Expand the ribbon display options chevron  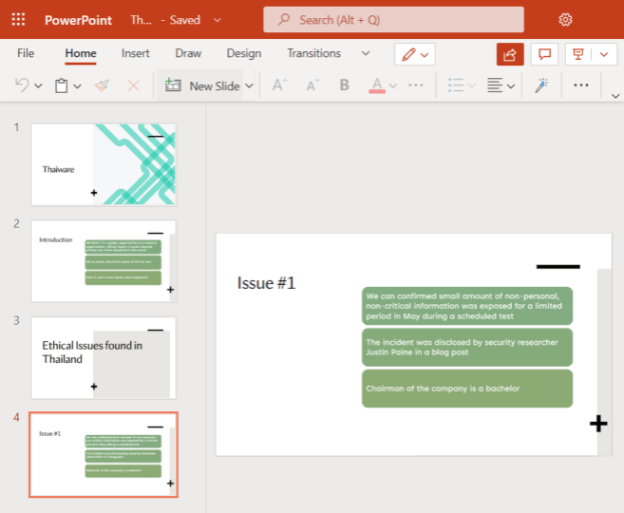point(615,96)
